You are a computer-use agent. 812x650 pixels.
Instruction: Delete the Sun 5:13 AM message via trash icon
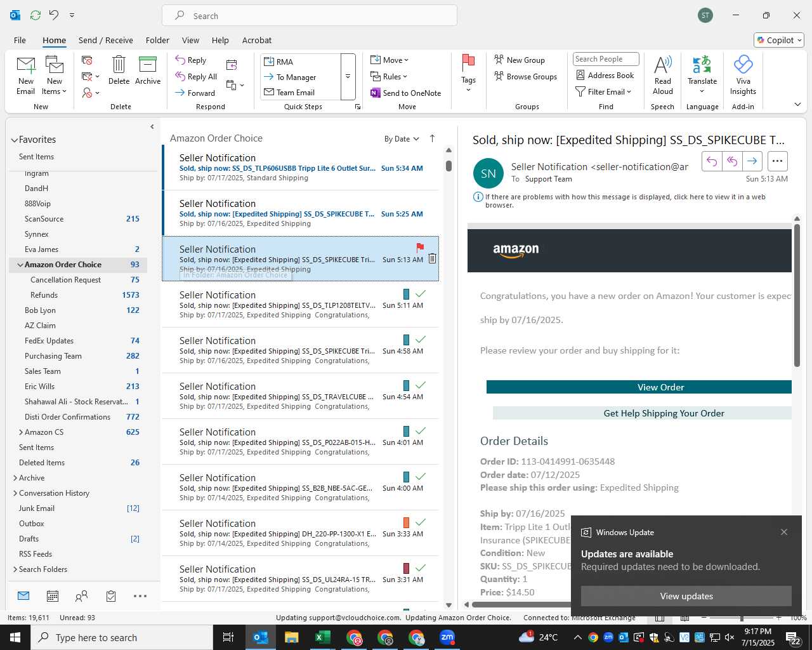coord(432,258)
